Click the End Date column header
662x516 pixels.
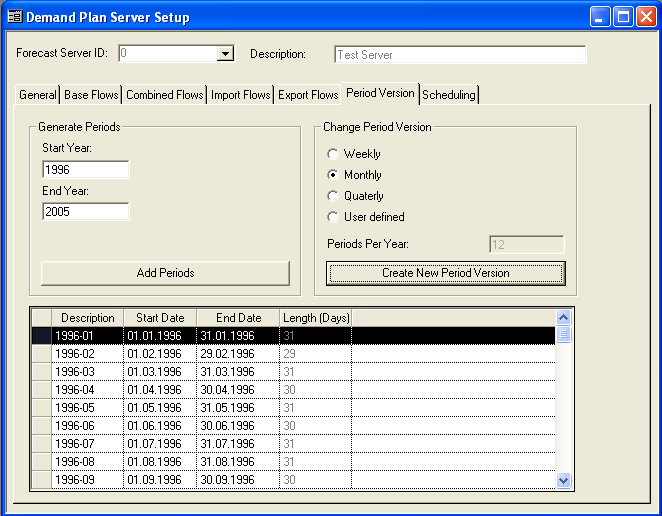(x=238, y=318)
